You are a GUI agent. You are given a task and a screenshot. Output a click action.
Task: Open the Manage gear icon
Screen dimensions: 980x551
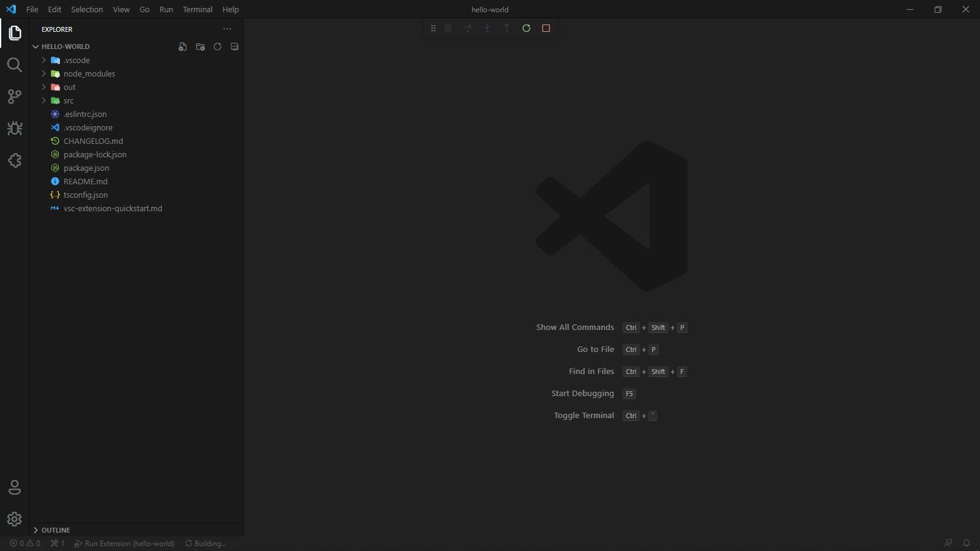(x=15, y=519)
